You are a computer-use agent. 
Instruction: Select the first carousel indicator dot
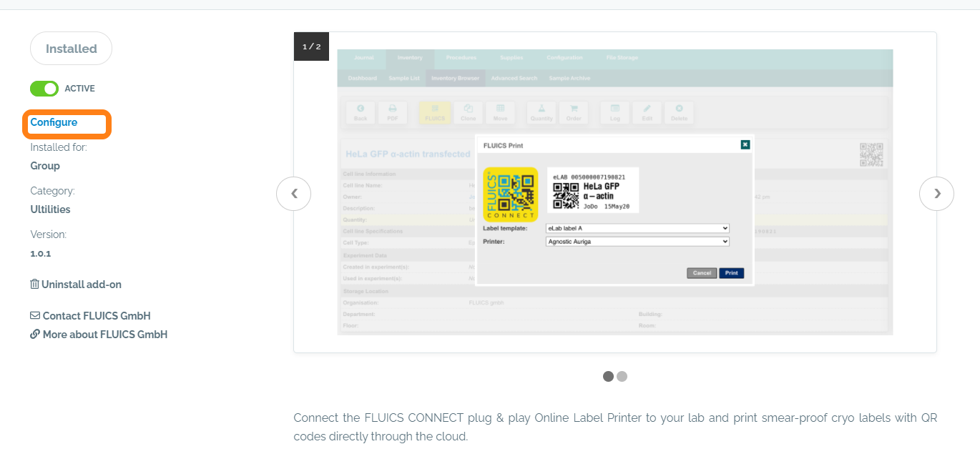click(608, 376)
